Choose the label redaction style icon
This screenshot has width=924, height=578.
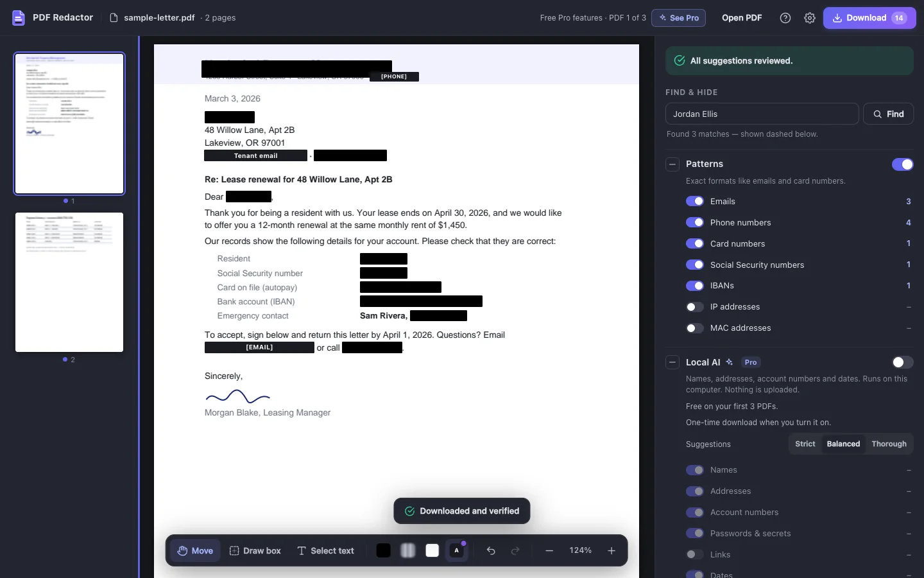pos(457,550)
